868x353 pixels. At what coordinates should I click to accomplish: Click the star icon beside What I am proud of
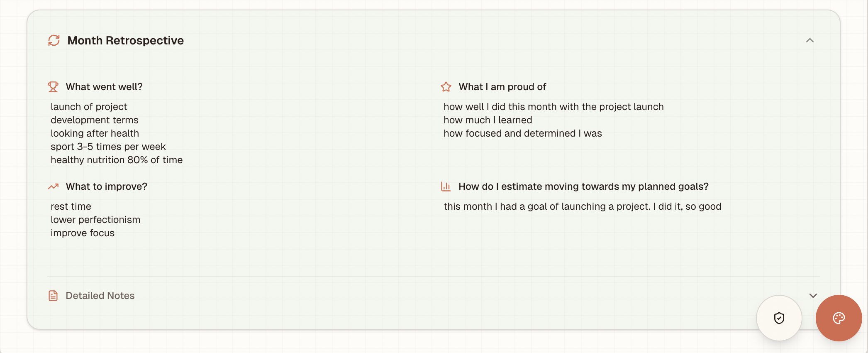[446, 87]
